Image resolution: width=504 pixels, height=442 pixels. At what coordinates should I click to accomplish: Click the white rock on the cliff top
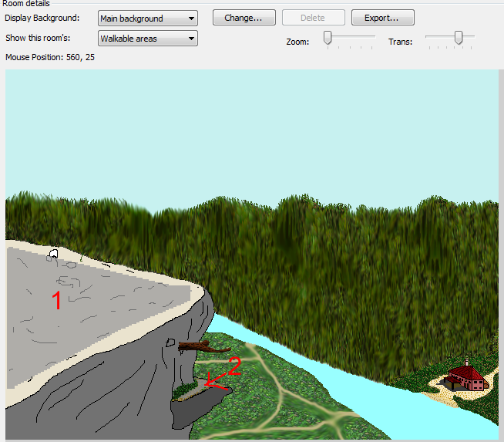54,254
